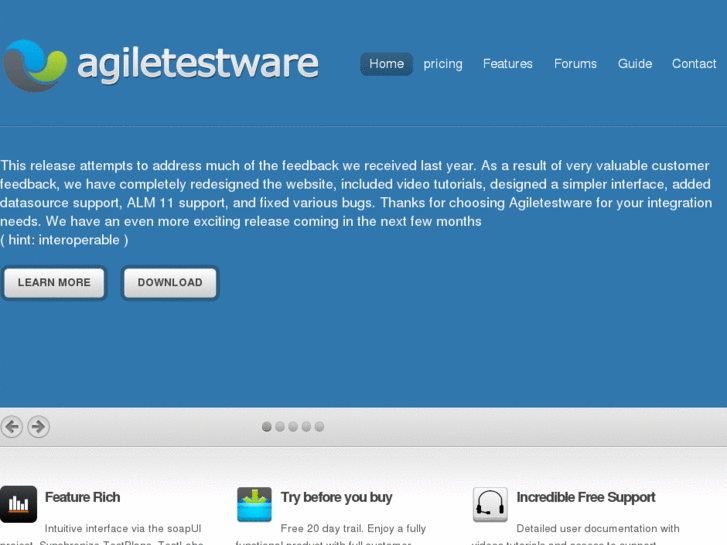Click 'Detailed user documentation with' text

[598, 528]
